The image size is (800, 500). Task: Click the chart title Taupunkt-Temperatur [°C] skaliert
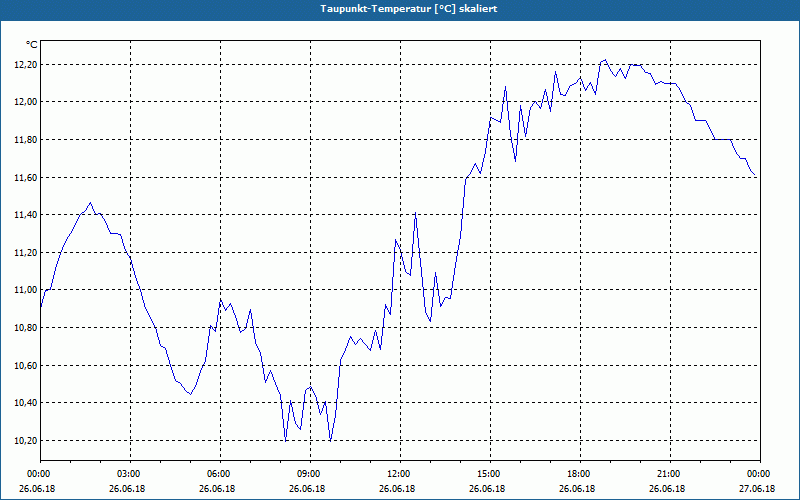pyautogui.click(x=409, y=9)
